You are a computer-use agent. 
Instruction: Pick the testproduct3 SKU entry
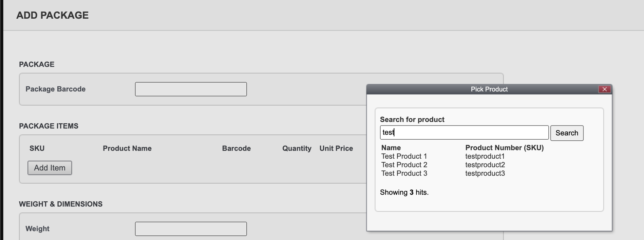point(485,173)
